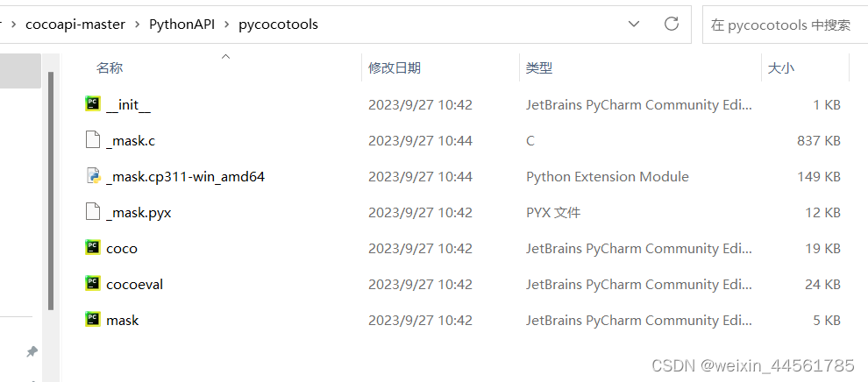Select the __init__ file name

point(128,105)
